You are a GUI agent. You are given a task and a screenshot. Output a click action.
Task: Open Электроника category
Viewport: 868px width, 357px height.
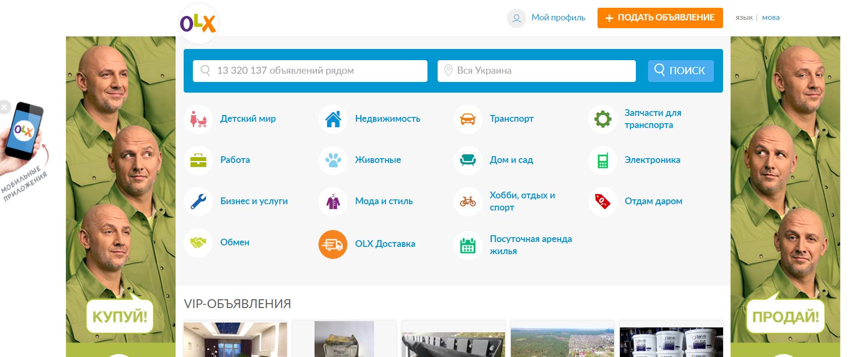pos(652,160)
